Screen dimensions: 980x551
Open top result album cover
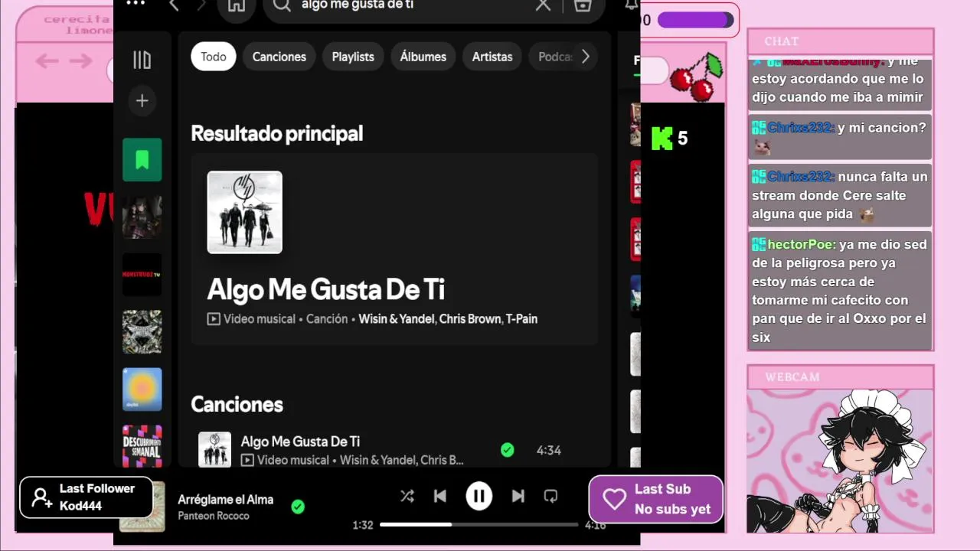point(245,212)
